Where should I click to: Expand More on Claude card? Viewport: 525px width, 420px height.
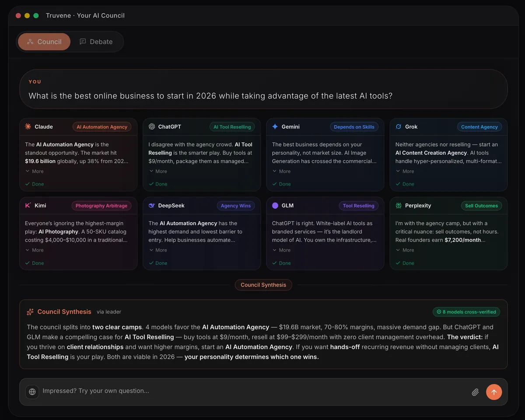[35, 171]
